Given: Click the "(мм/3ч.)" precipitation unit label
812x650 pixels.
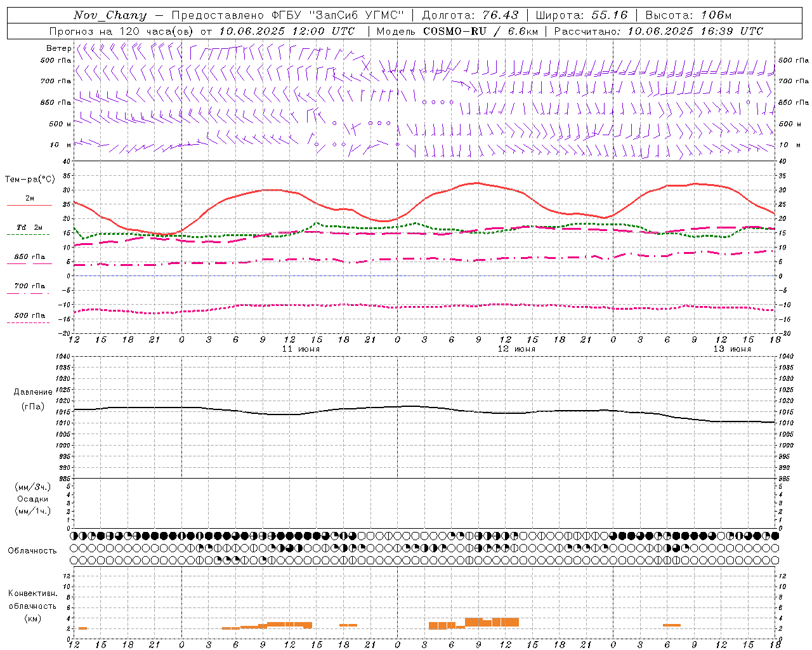Looking at the screenshot, I should [x=32, y=487].
